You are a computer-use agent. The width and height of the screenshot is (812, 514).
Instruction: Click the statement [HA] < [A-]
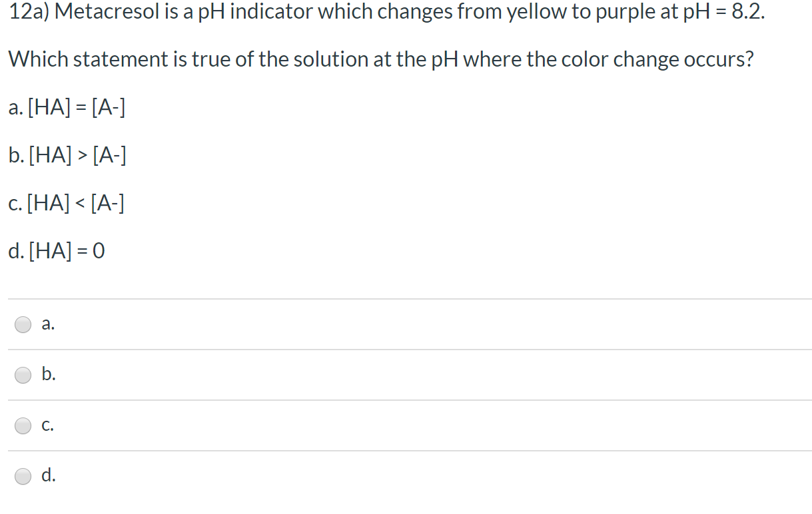click(x=67, y=203)
